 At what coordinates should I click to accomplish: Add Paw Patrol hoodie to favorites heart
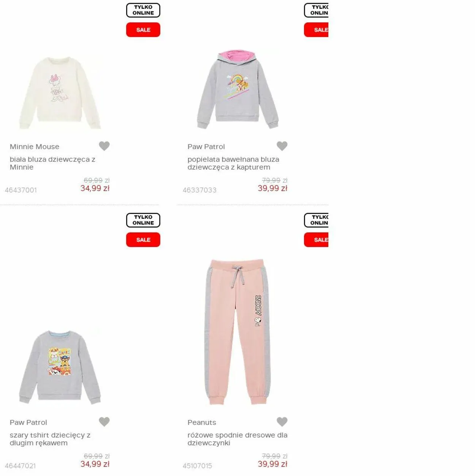282,146
